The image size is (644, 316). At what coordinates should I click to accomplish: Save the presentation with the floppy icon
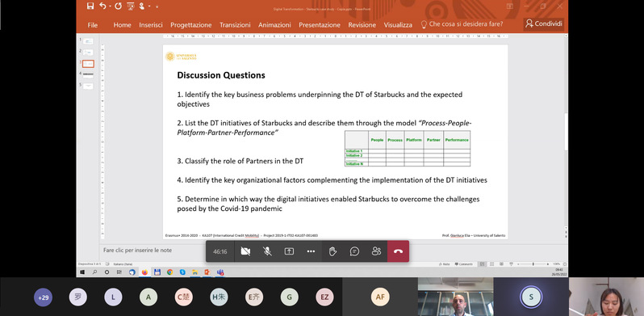[90, 6]
